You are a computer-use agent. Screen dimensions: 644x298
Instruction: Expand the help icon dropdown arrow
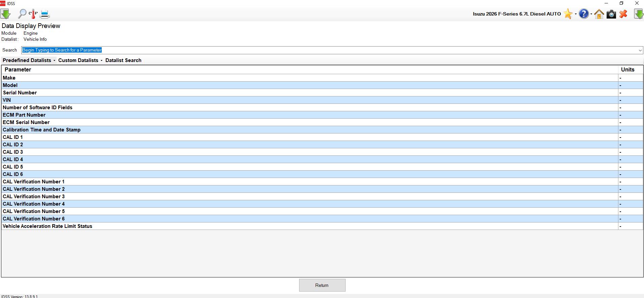(x=591, y=14)
